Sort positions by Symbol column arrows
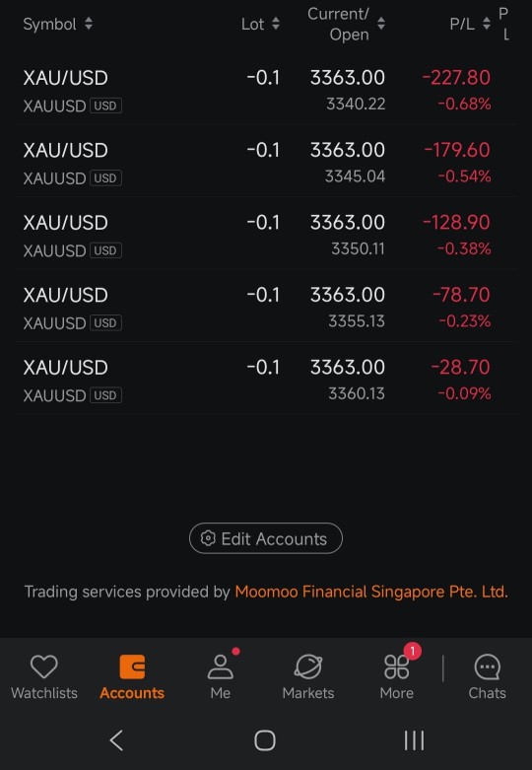This screenshot has width=532, height=770. click(89, 24)
